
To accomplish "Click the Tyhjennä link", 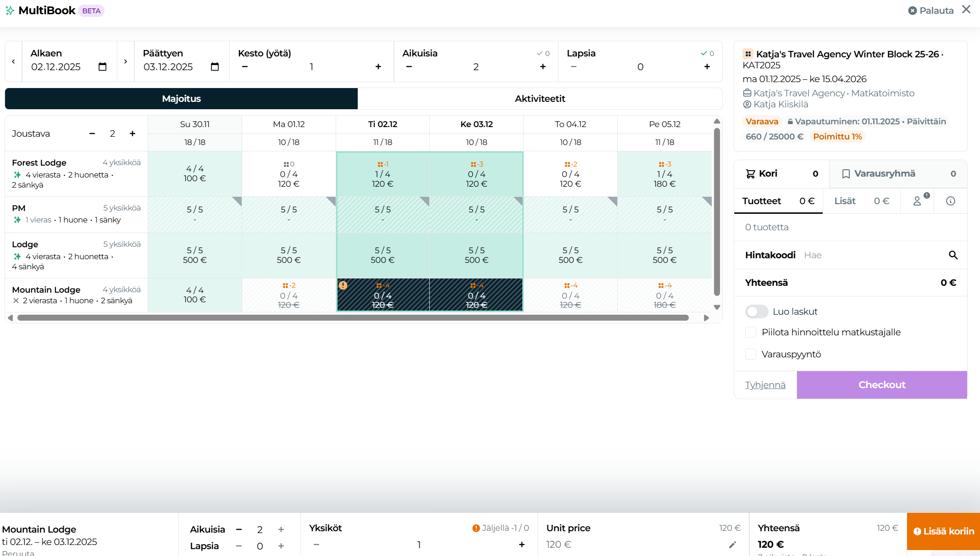I will pyautogui.click(x=765, y=385).
